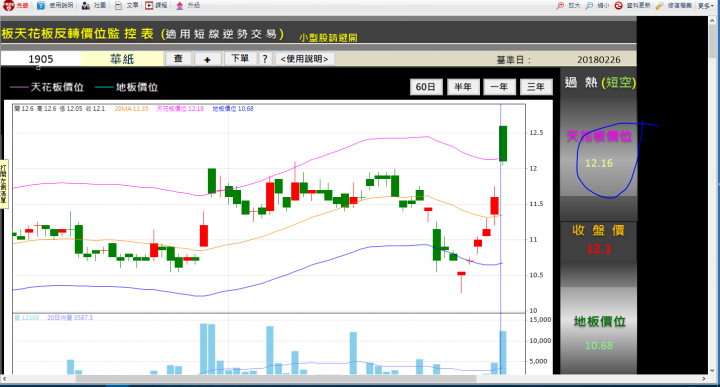Click the 查 search button

pos(178,59)
